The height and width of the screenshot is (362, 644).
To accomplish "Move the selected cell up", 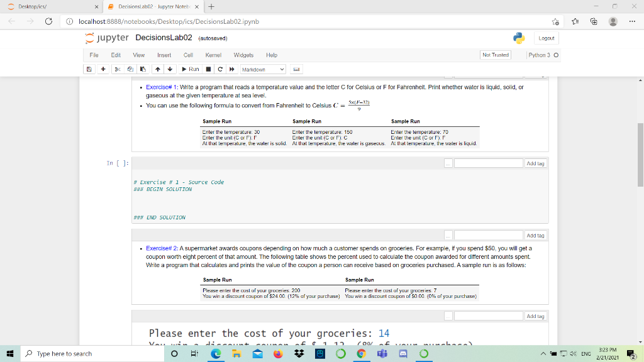I will click(x=158, y=69).
